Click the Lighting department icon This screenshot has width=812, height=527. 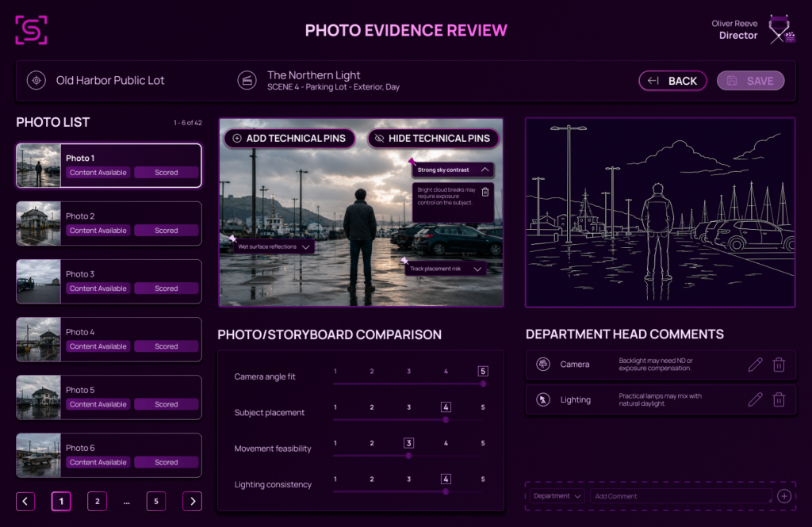pyautogui.click(x=542, y=399)
